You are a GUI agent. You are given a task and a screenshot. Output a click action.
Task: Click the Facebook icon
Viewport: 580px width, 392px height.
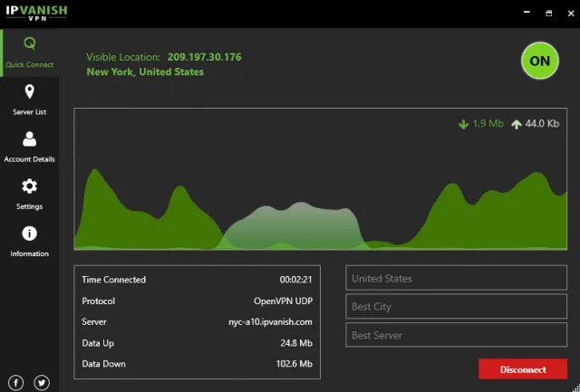click(16, 383)
